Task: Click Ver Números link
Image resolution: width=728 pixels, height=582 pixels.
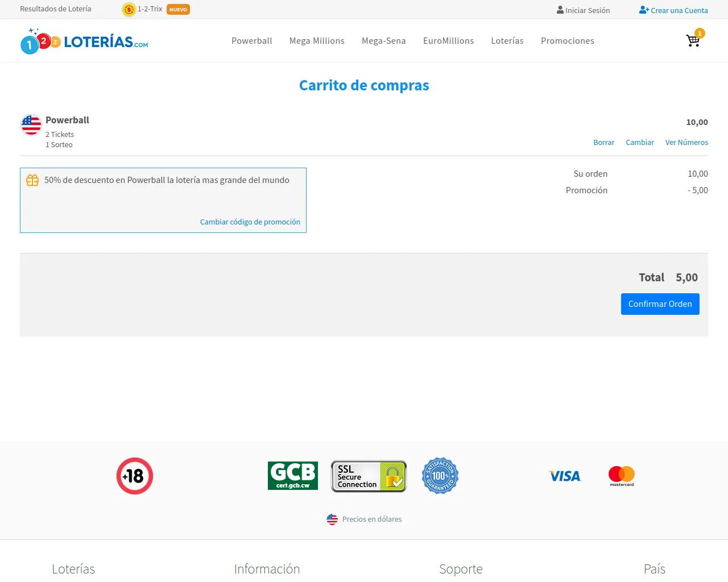Action: point(687,143)
